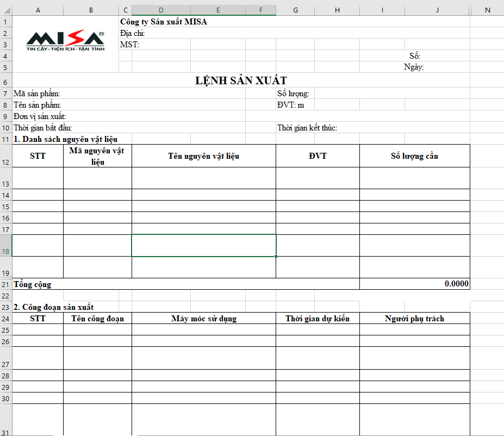The height and width of the screenshot is (436, 504).
Task: Select row 18 header
Action: point(6,246)
